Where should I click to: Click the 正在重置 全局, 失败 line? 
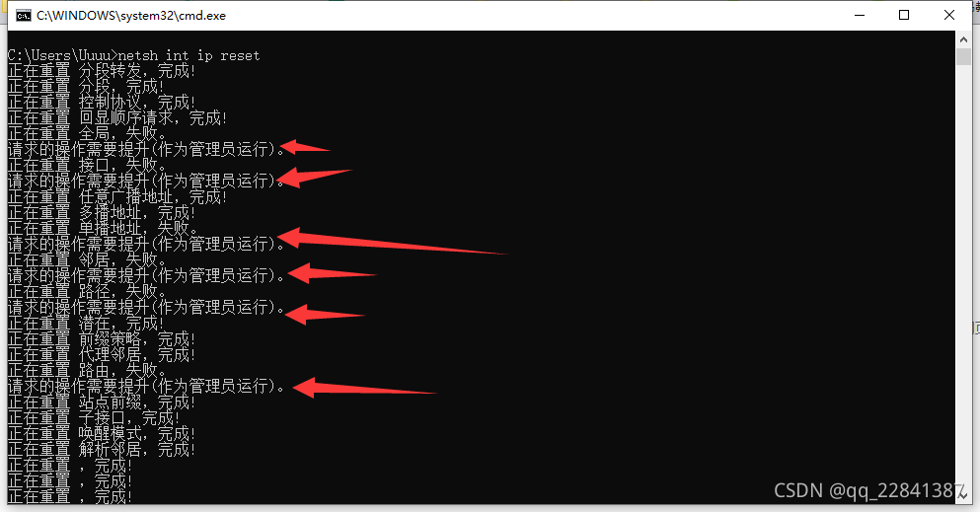pos(87,133)
